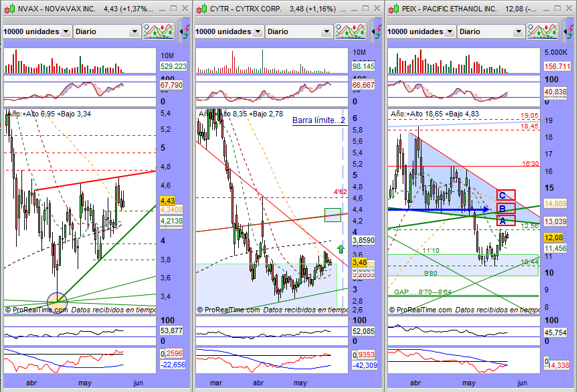Open indicators chart icon in PEIX window

[543, 31]
